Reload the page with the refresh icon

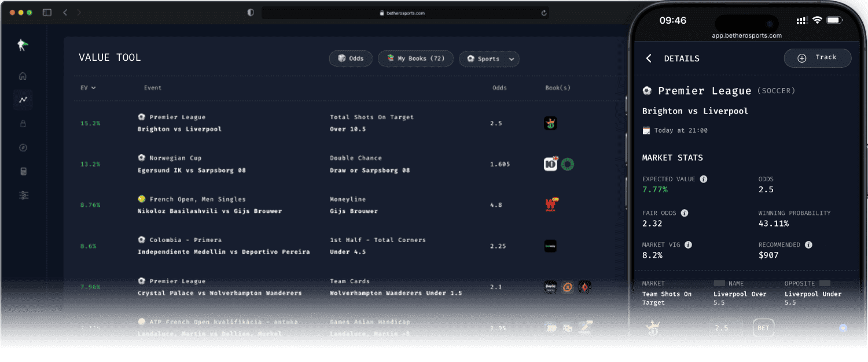(x=544, y=13)
